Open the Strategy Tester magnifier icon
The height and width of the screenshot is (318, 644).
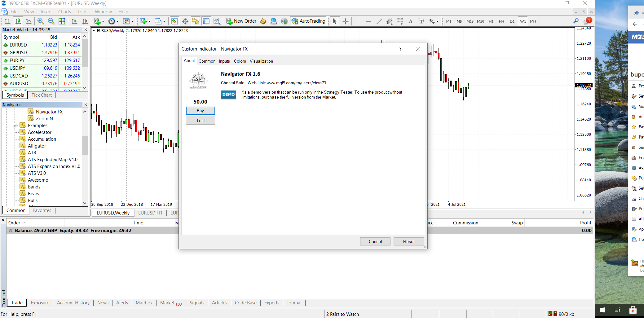coord(217,21)
